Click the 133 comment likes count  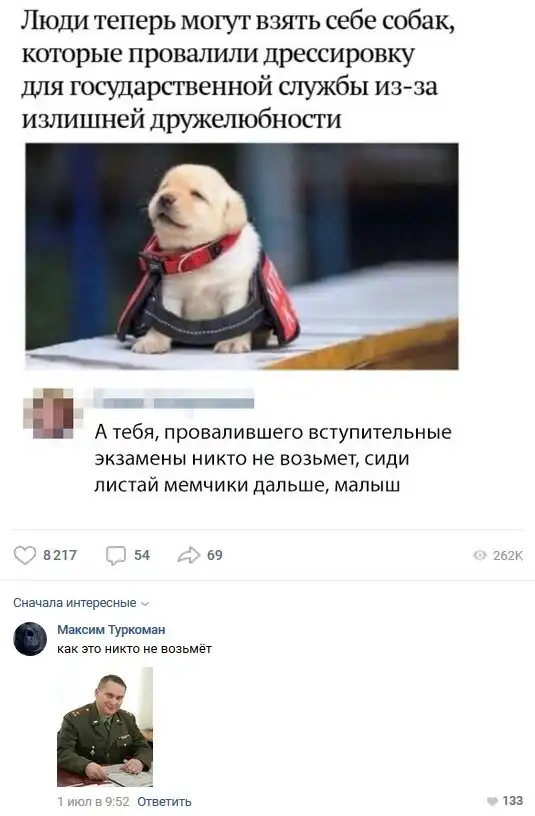click(x=513, y=801)
